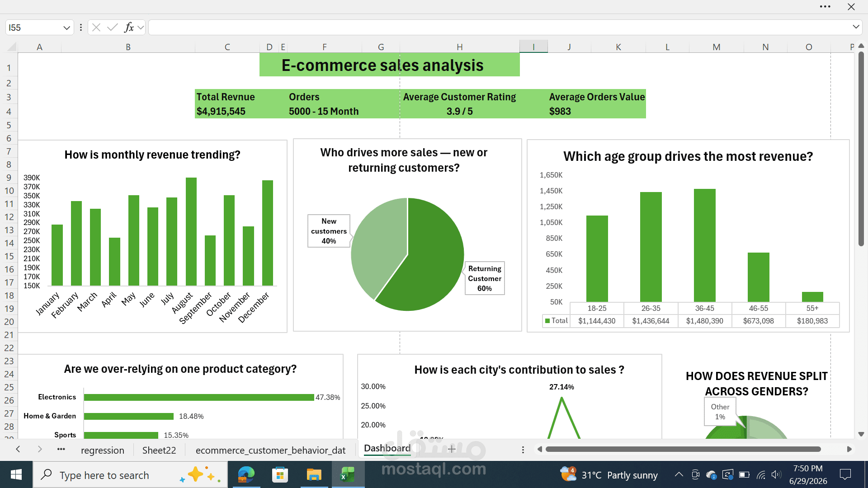Open the notification center icon
This screenshot has width=868, height=488.
click(x=845, y=474)
